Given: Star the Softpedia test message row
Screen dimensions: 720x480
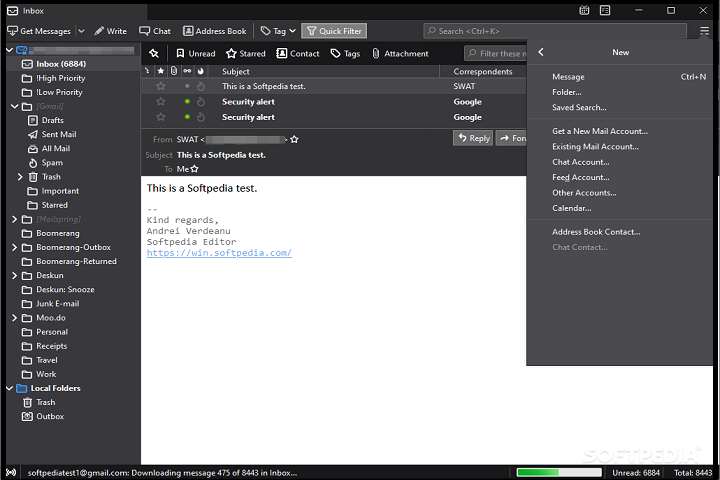Looking at the screenshot, I should [159, 87].
